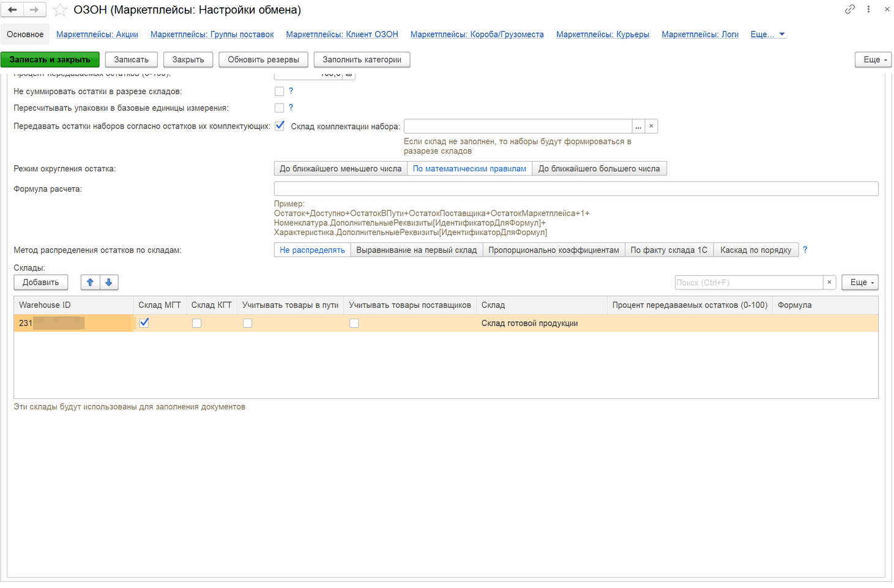Click Заполнить категории button

362,59
